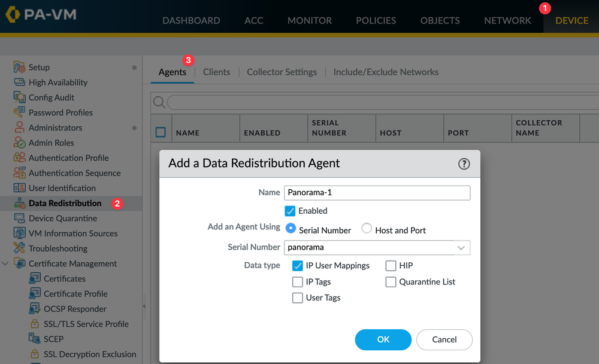
Task: Open the Serial Number dropdown showing panorama
Action: tap(461, 247)
